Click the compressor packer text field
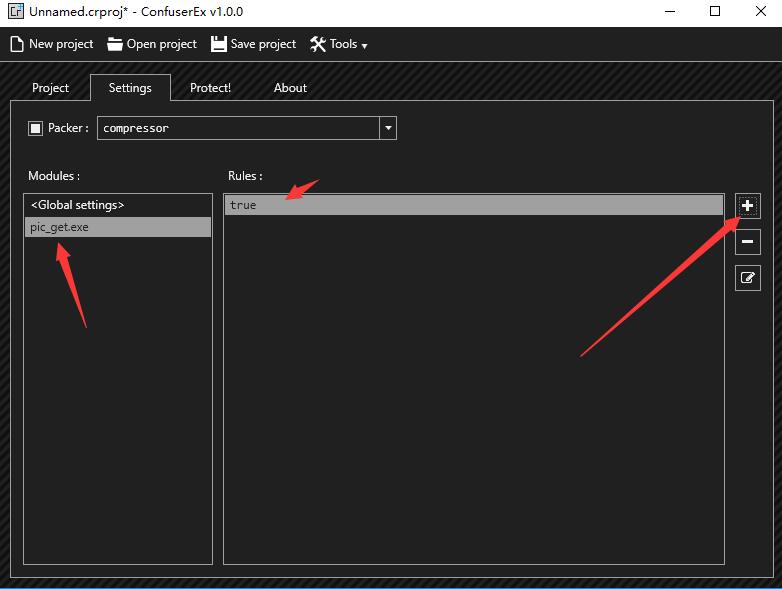The image size is (782, 589). [238, 128]
